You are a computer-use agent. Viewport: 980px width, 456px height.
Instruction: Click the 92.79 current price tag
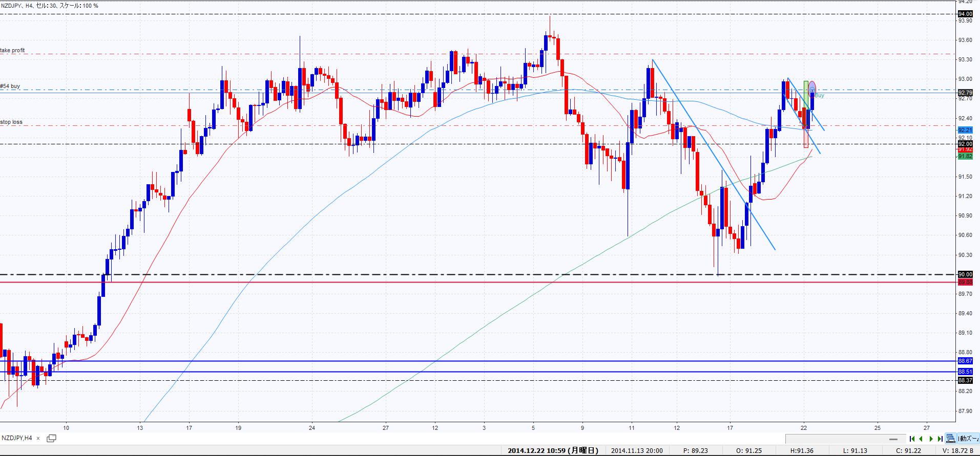[965, 93]
